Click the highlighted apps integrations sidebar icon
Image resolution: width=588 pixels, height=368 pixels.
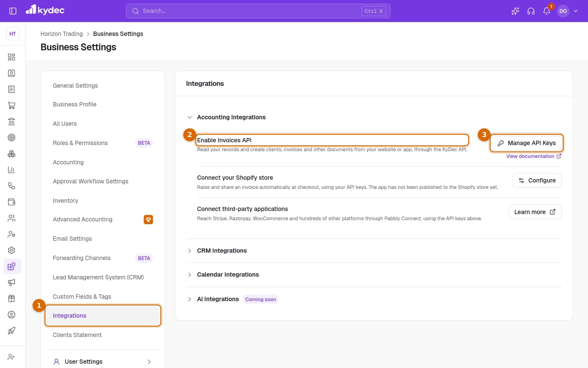tap(12, 266)
